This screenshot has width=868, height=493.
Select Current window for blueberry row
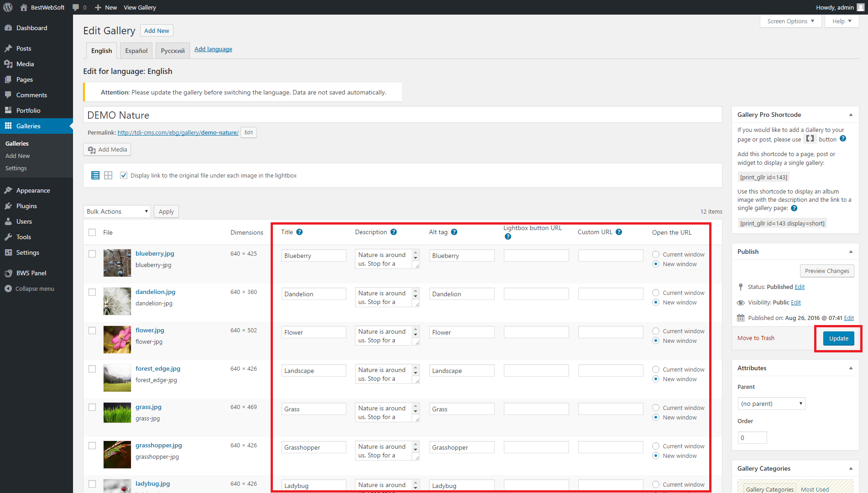[x=656, y=254]
